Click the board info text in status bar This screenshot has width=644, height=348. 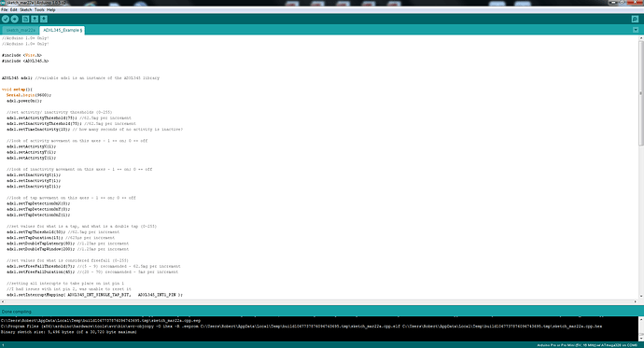pos(587,345)
